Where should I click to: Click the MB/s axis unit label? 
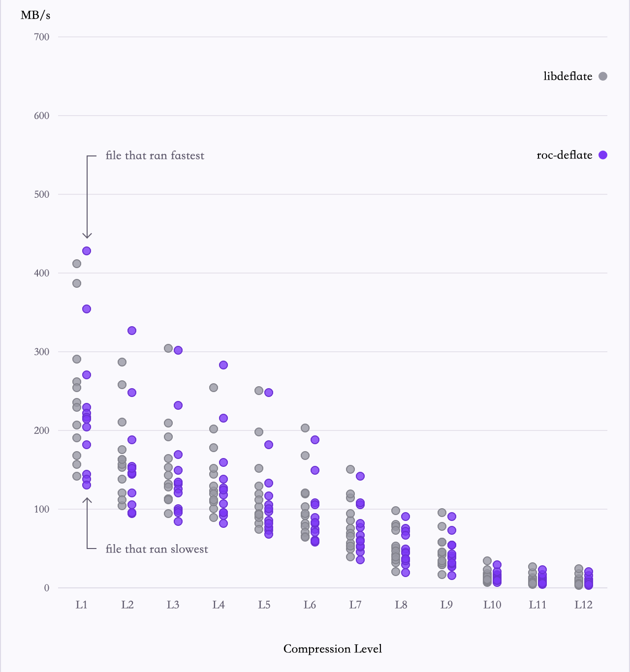point(35,15)
